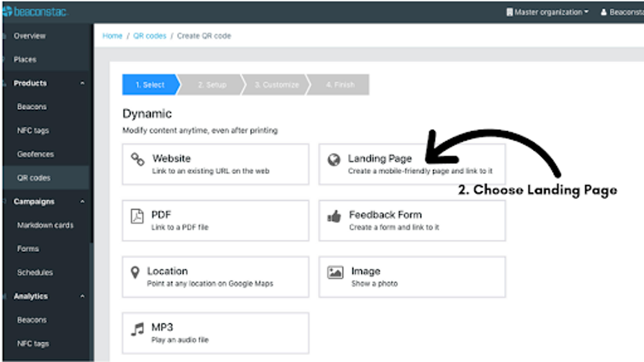Click 'Link to an existing URL on the web'
The image size is (644, 362).
point(211,171)
